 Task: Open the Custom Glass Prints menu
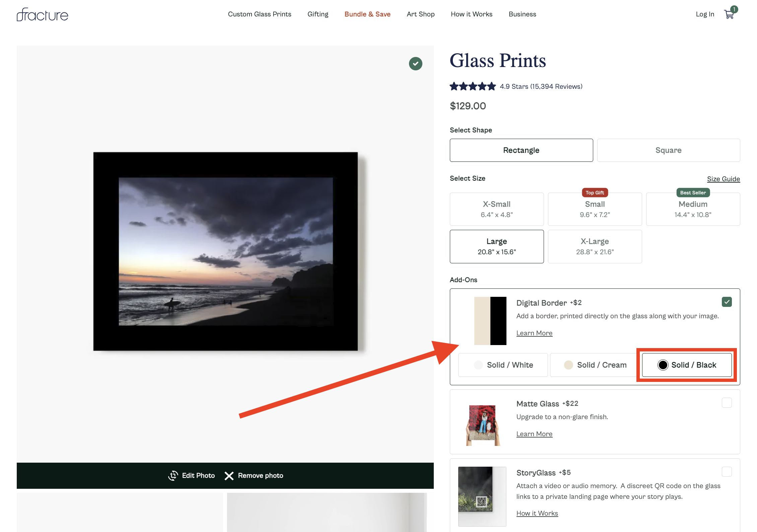pyautogui.click(x=260, y=14)
